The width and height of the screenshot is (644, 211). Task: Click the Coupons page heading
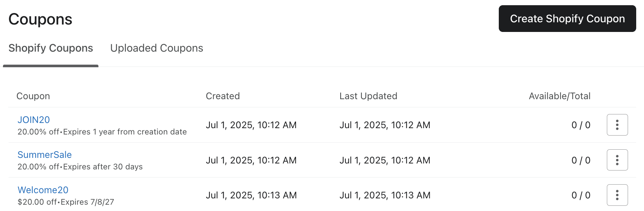(40, 19)
